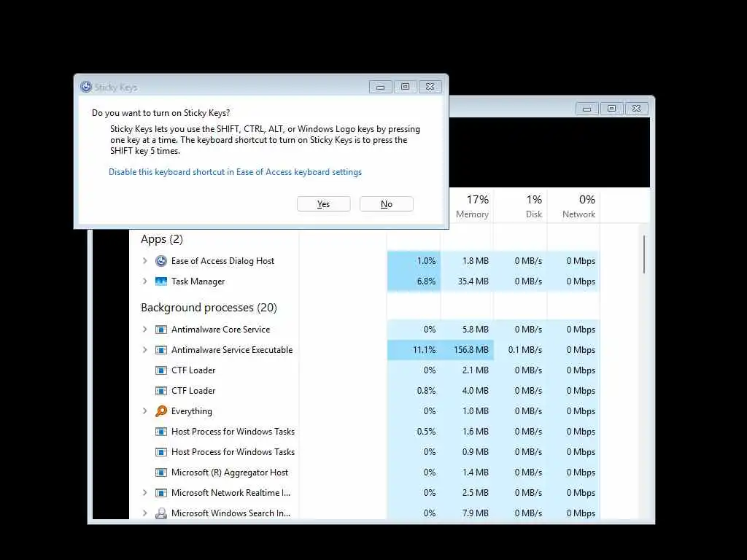747x560 pixels.
Task: Sort by the Network column header
Action: (573, 206)
